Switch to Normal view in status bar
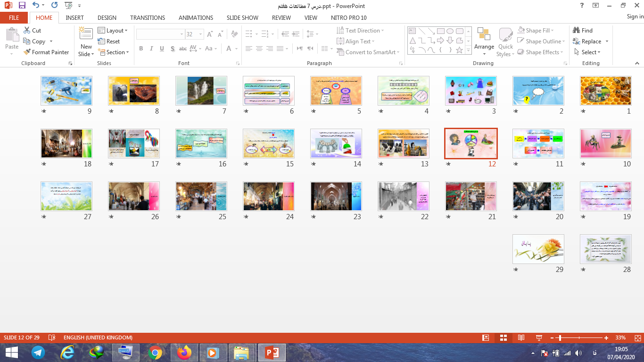 (486, 337)
